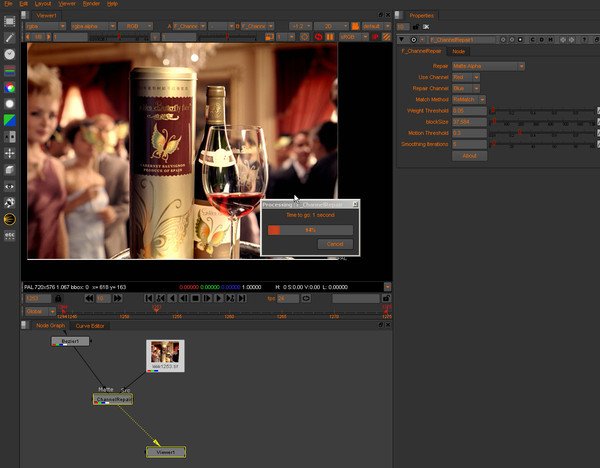
Task: Switch to the Node tab in properties
Action: tap(458, 51)
